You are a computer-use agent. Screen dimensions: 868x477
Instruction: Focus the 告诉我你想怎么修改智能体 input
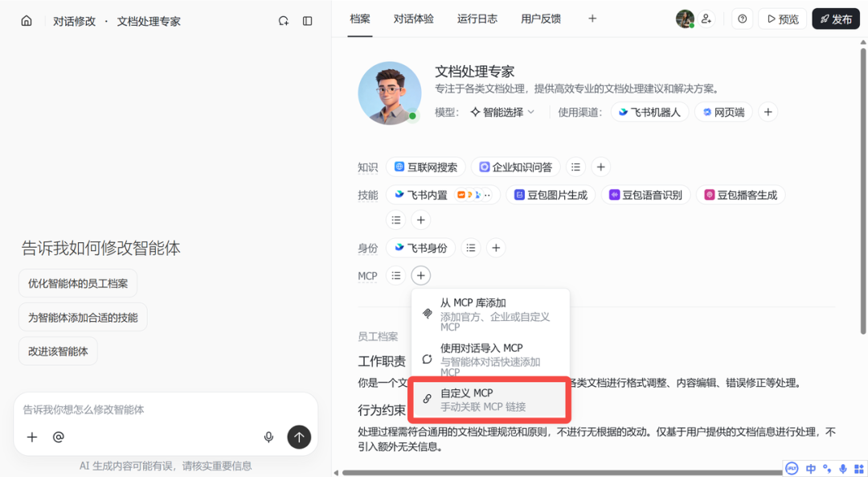166,409
